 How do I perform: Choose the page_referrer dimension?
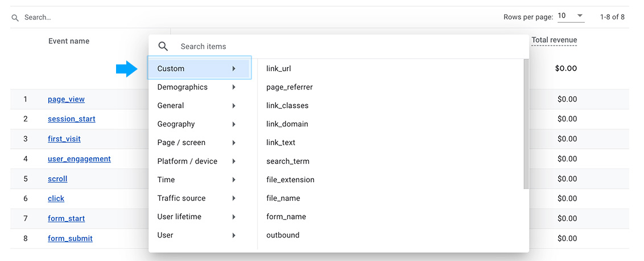tap(290, 87)
